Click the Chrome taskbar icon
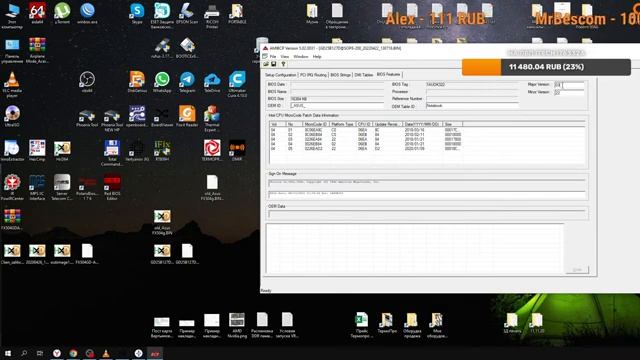The image size is (640, 360). 73,353
